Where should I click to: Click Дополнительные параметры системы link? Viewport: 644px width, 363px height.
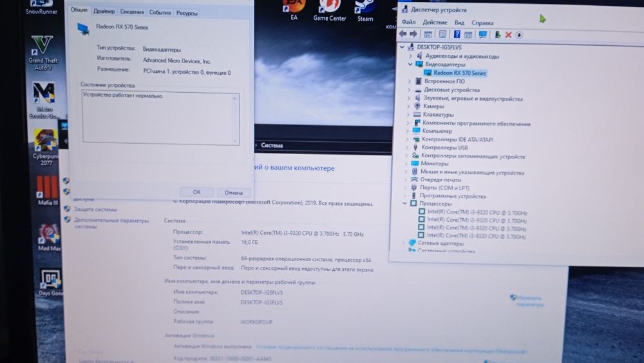click(111, 223)
